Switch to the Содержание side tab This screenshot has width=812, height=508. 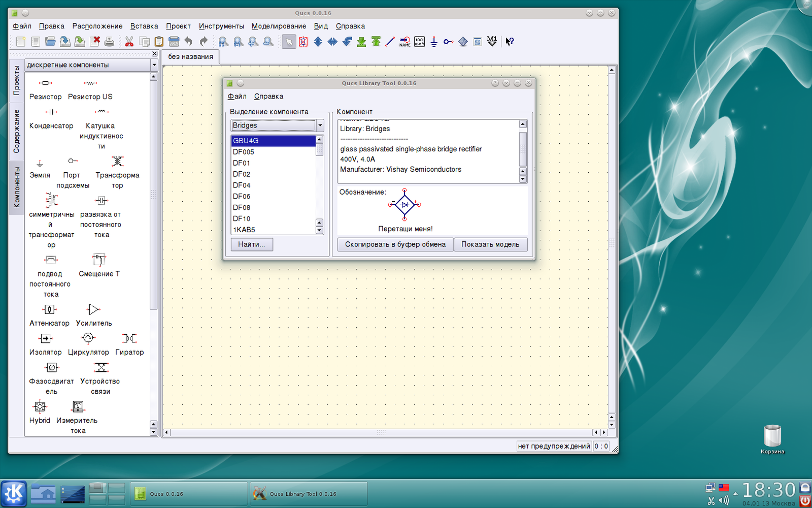(16, 131)
